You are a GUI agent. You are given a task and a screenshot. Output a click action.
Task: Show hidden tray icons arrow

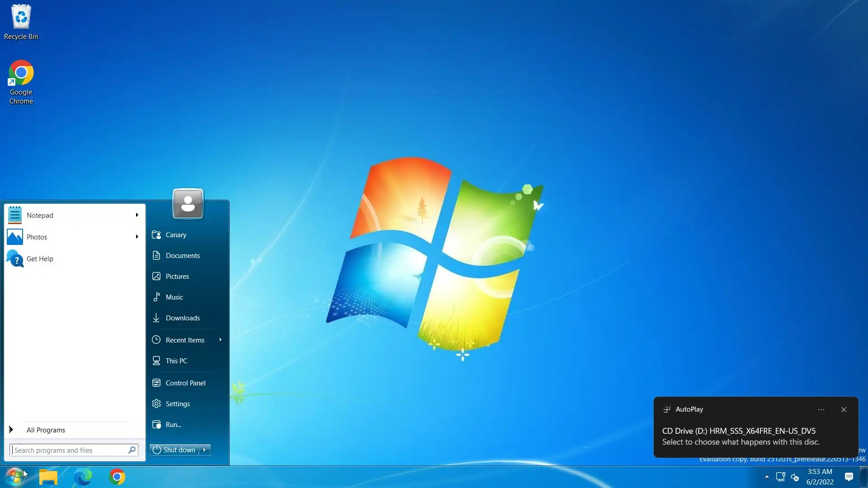pos(767,477)
